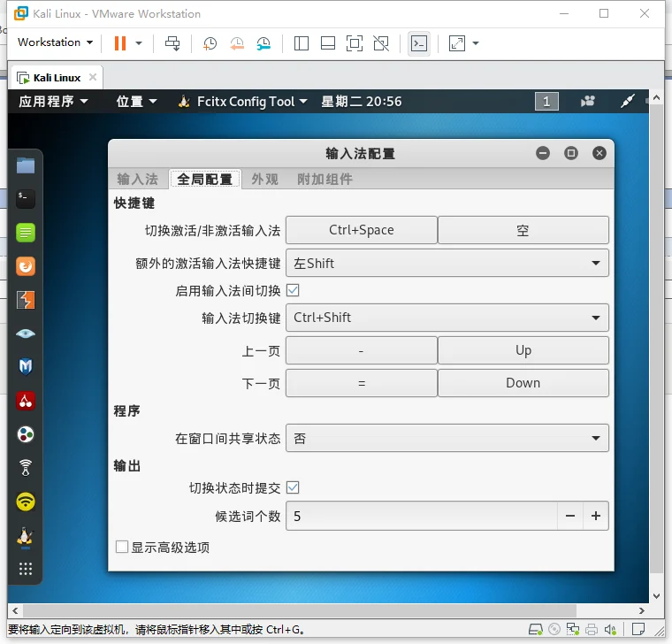Launch Burp Suite from the dock

26,300
